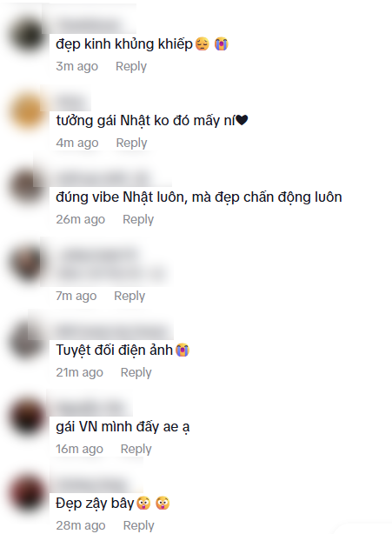Click Reply under 'tưởng gái Nhật' comment
Image resolution: width=392 pixels, height=534 pixels.
131,143
